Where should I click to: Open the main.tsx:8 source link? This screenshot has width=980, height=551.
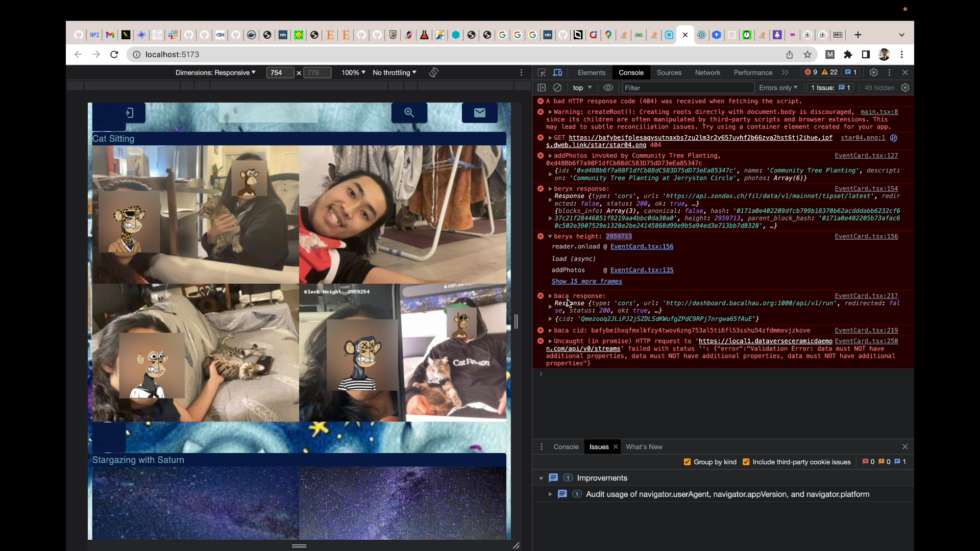[879, 112]
